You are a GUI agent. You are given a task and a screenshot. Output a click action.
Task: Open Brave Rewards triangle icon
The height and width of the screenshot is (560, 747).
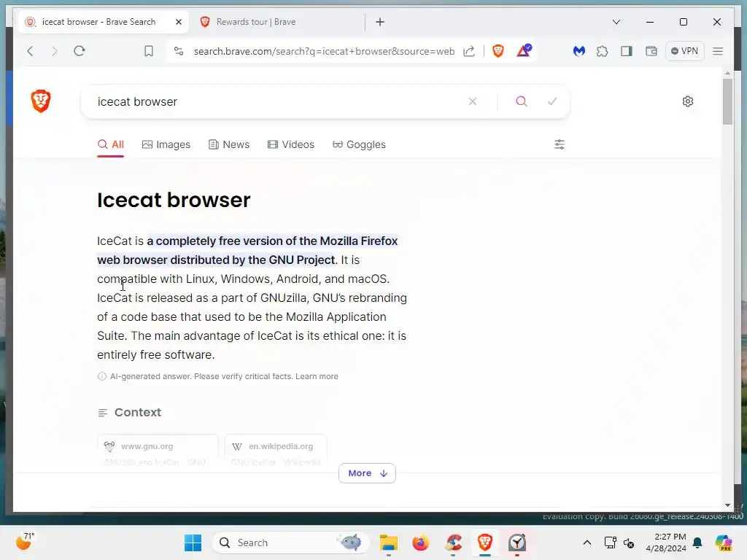(524, 50)
